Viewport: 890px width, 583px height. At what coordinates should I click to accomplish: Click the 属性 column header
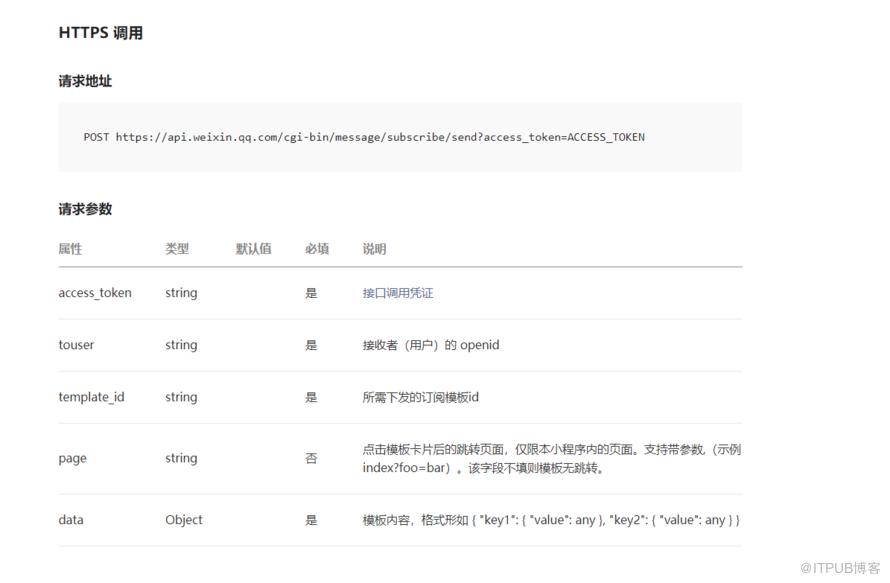[70, 249]
